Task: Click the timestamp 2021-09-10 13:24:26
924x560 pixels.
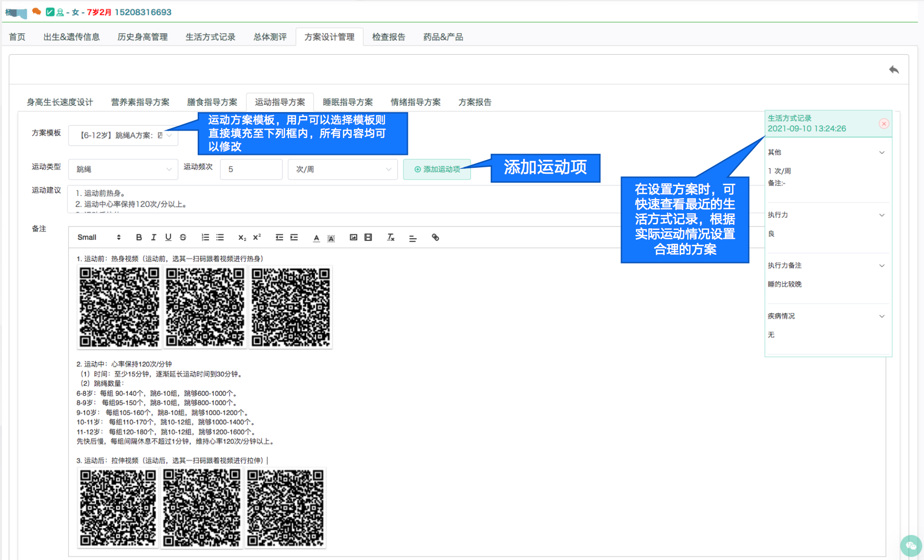Action: pyautogui.click(x=807, y=129)
